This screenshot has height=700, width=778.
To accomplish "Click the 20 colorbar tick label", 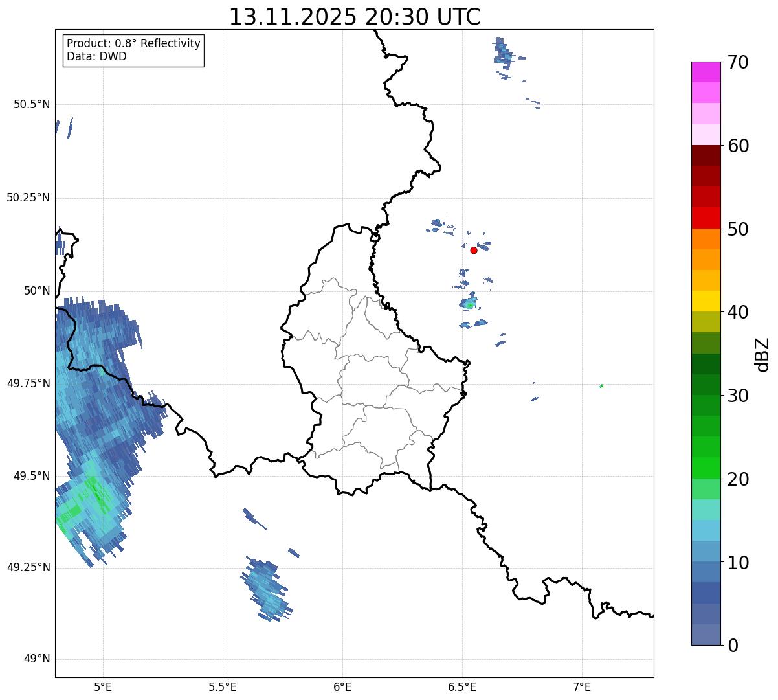I will (737, 479).
